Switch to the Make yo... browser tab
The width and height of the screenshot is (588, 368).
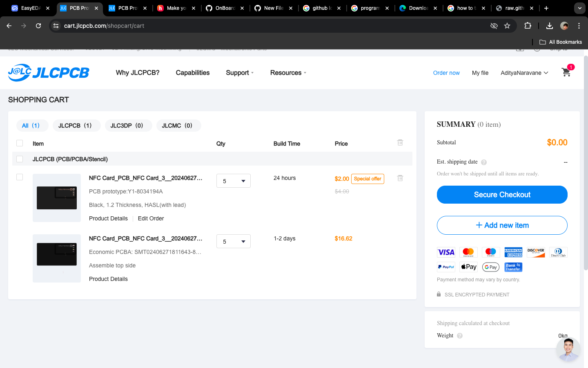coord(176,8)
